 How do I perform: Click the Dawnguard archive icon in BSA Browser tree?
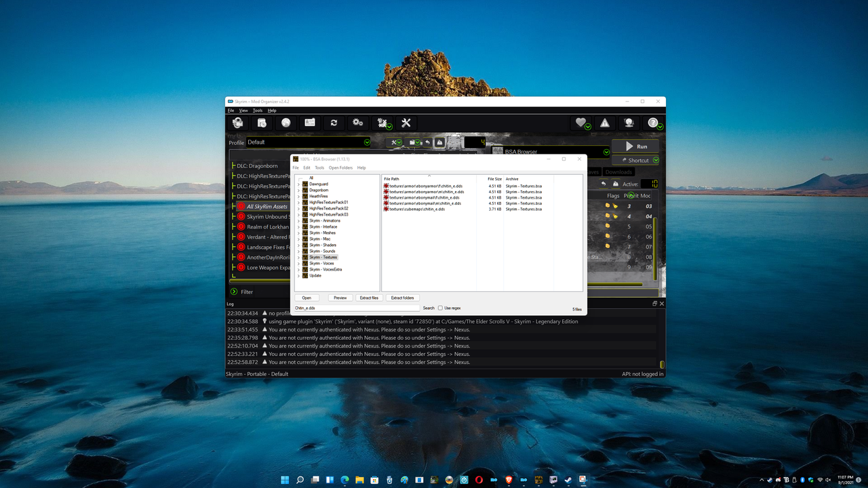305,184
